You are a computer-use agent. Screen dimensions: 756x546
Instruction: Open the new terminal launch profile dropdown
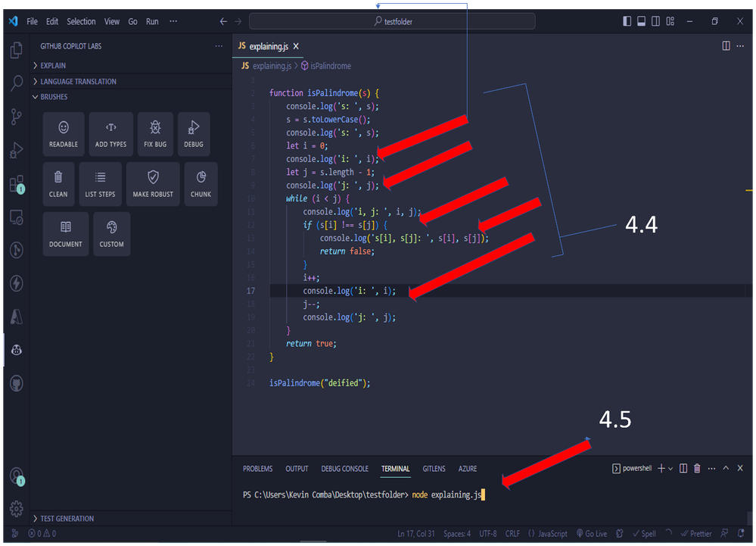670,469
